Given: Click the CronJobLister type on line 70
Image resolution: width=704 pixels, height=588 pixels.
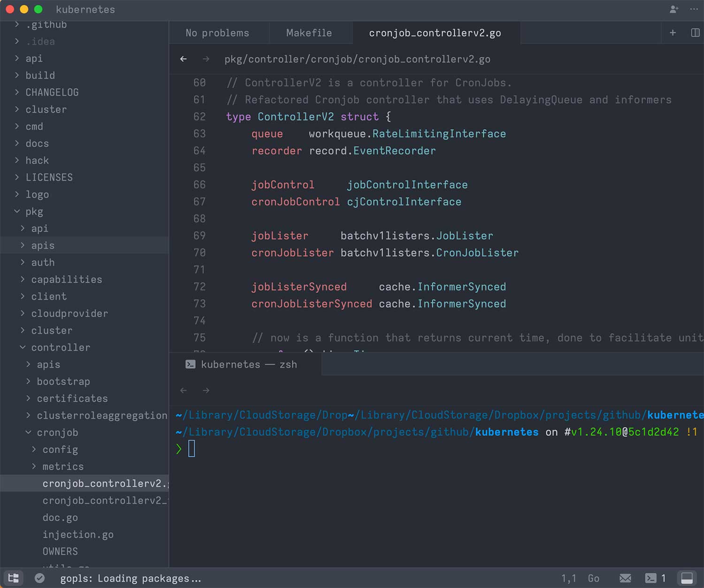Looking at the screenshot, I should click(477, 252).
